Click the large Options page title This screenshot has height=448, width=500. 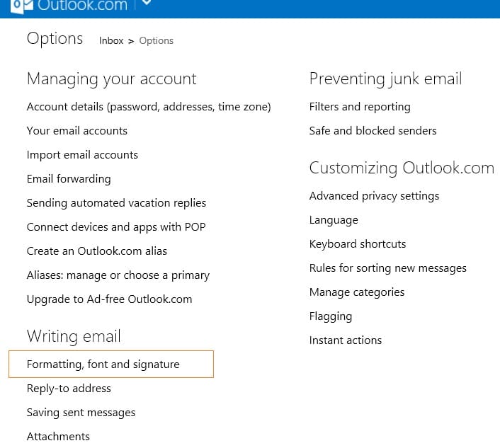[55, 39]
